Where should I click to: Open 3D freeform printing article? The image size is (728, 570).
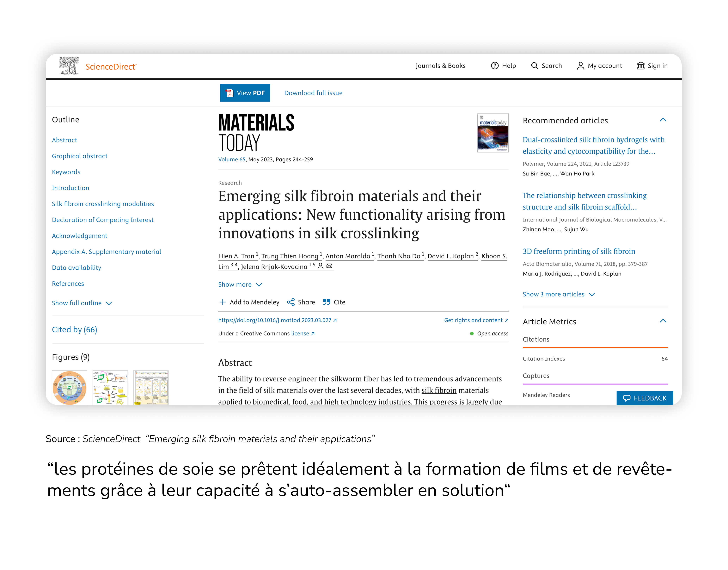[579, 251]
